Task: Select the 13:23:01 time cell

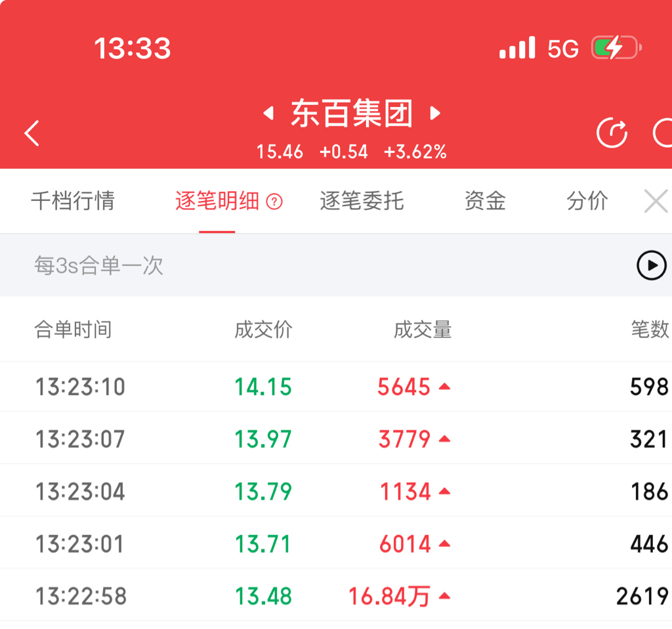Action: (x=80, y=544)
